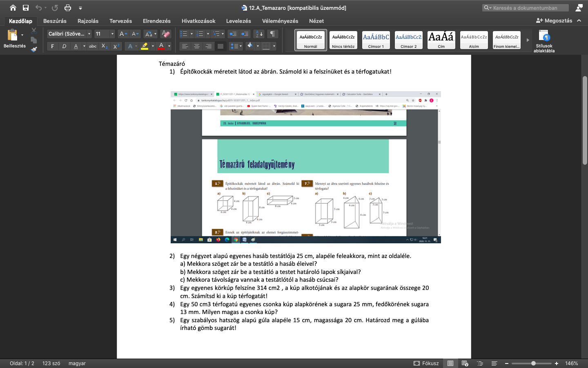
Task: Switch to the Beszúrás ribbon tab
Action: (x=55, y=21)
